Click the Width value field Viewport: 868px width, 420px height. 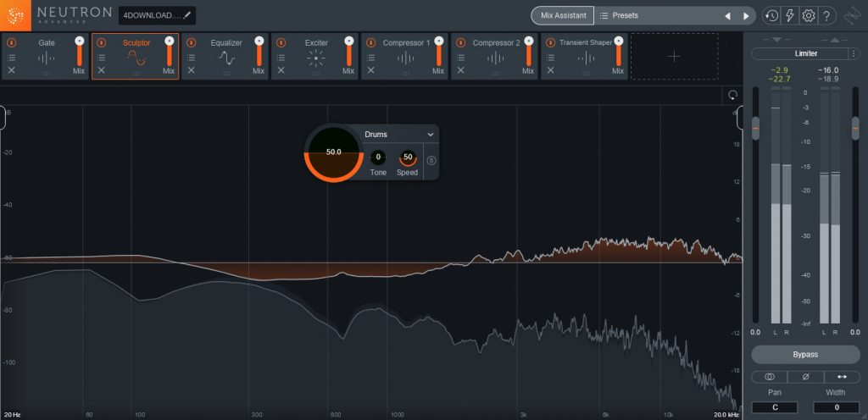point(836,407)
